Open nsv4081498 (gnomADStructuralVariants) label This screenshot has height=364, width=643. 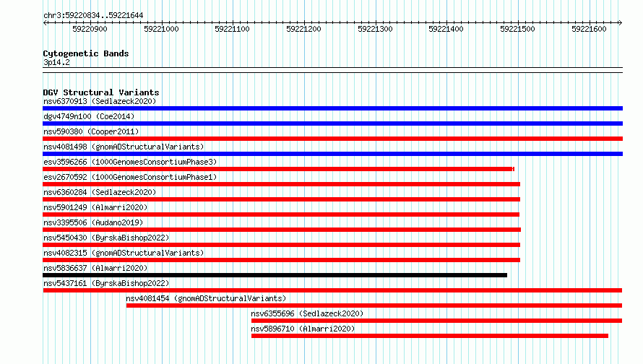(124, 147)
